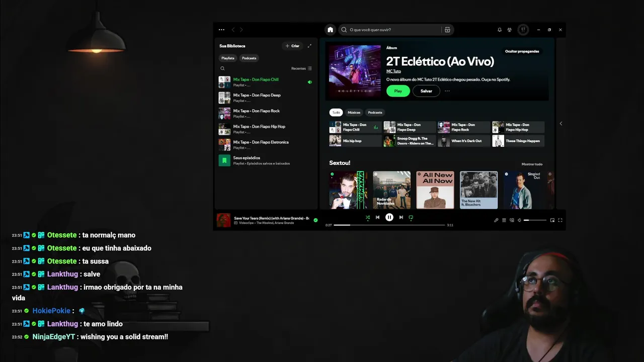Click Ocultar propagandas
The width and height of the screenshot is (644, 362).
click(x=522, y=51)
